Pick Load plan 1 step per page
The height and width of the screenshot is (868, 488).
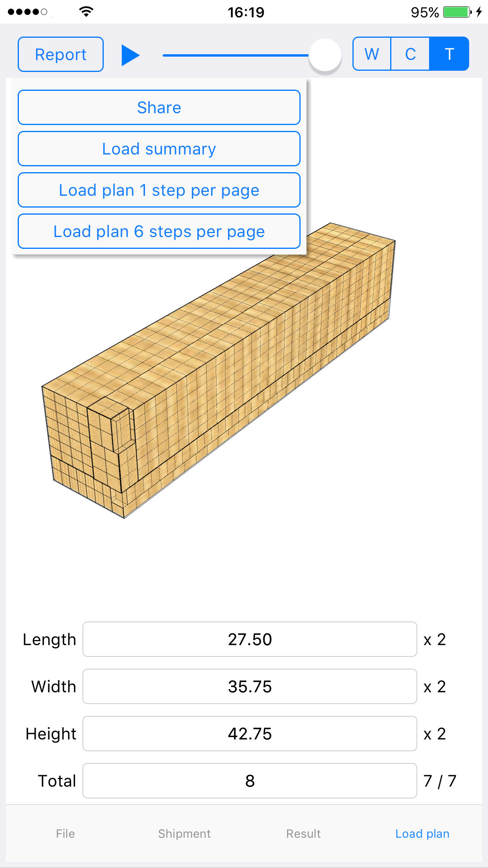point(159,190)
